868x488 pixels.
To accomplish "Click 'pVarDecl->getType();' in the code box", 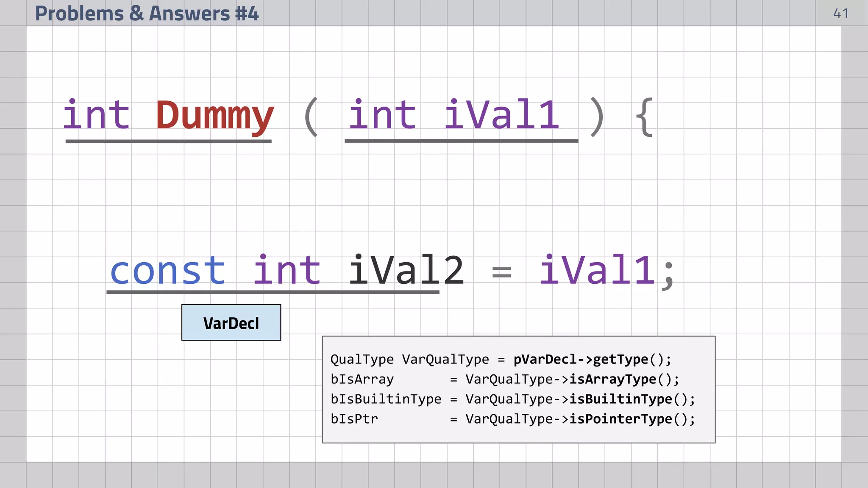I will coord(593,359).
